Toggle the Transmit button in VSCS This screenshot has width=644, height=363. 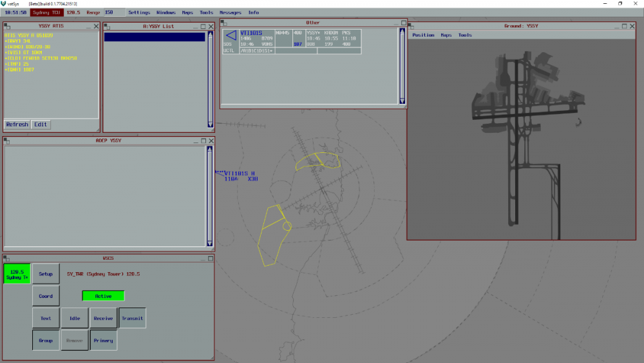(132, 318)
